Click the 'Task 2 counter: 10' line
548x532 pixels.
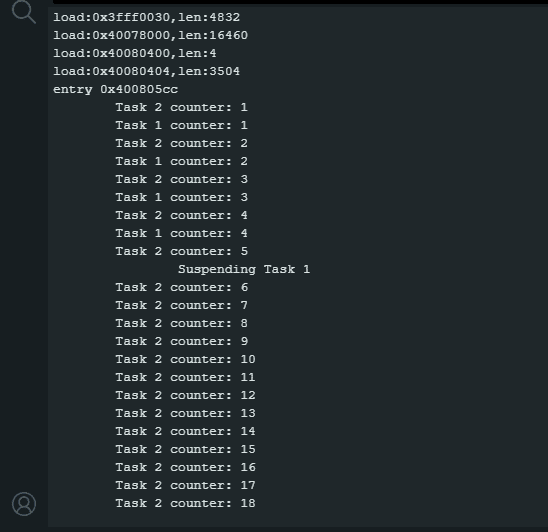186,359
